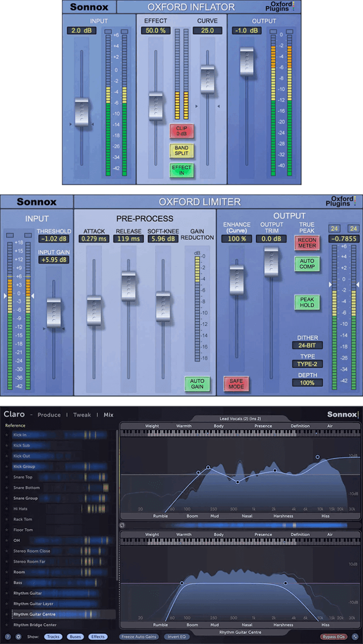
Task: Switch Claro to Tweak view
Action: [82, 415]
